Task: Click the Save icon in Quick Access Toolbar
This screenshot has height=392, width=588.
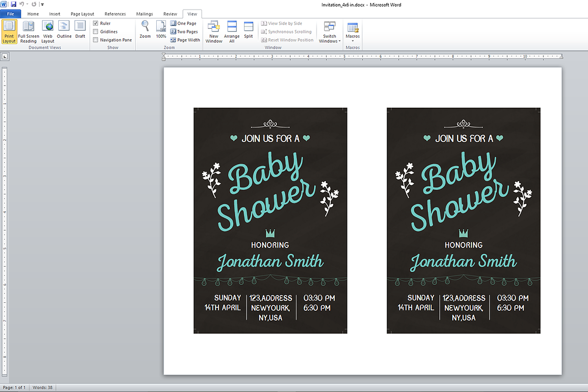Action: click(13, 4)
